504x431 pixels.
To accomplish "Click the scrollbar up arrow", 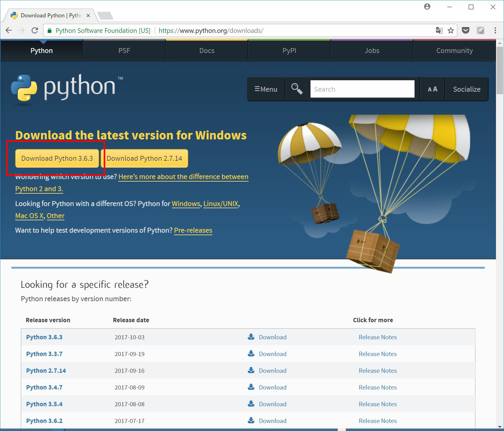I will click(500, 43).
